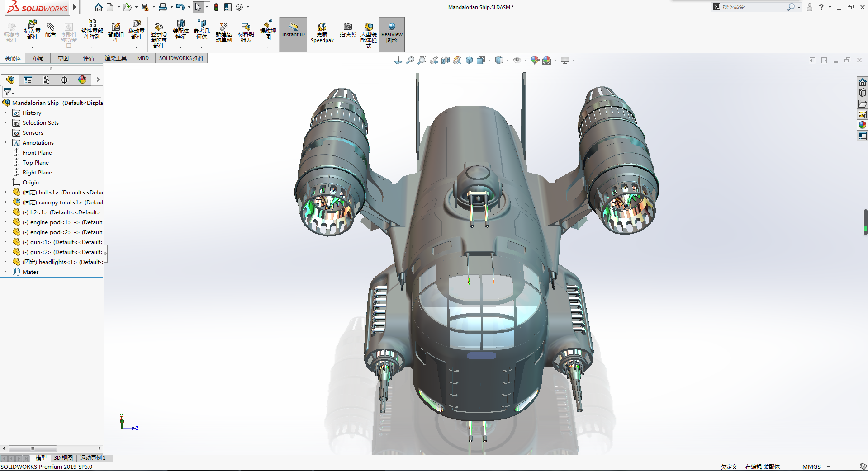The image size is (868, 471).
Task: Click New Motion Study (新建运动算例)
Action: [223, 33]
